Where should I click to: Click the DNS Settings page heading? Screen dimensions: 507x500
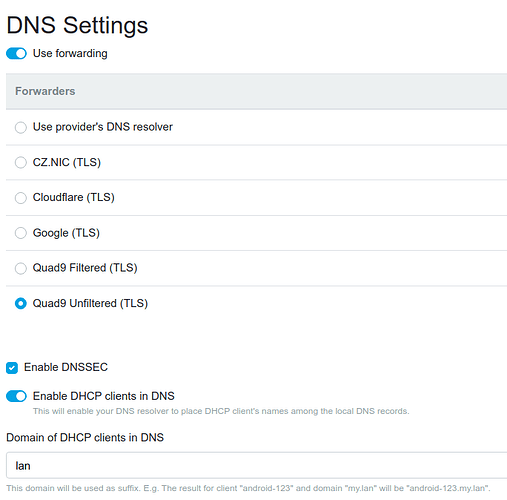tap(77, 25)
